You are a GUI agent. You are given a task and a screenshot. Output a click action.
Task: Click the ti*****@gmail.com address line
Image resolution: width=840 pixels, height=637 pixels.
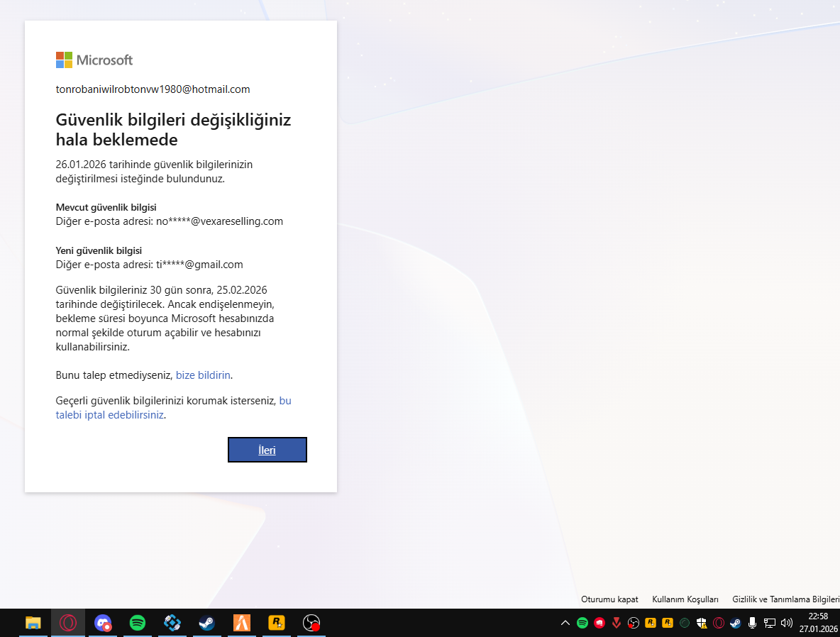[150, 265]
